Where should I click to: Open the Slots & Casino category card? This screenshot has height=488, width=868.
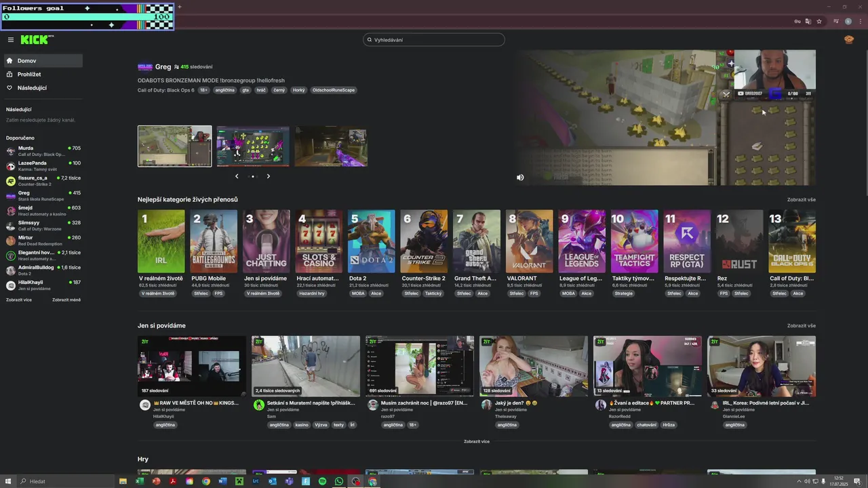(319, 241)
